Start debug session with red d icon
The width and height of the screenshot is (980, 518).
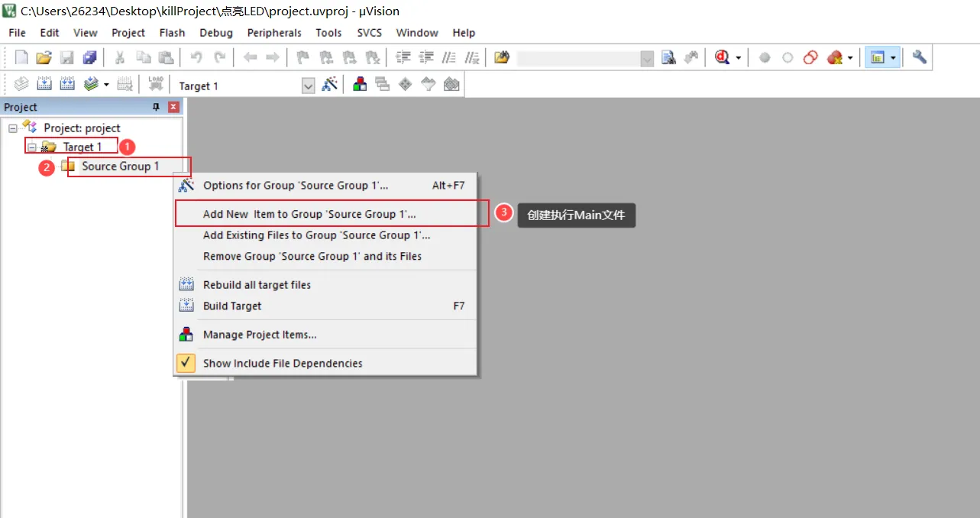pos(722,57)
